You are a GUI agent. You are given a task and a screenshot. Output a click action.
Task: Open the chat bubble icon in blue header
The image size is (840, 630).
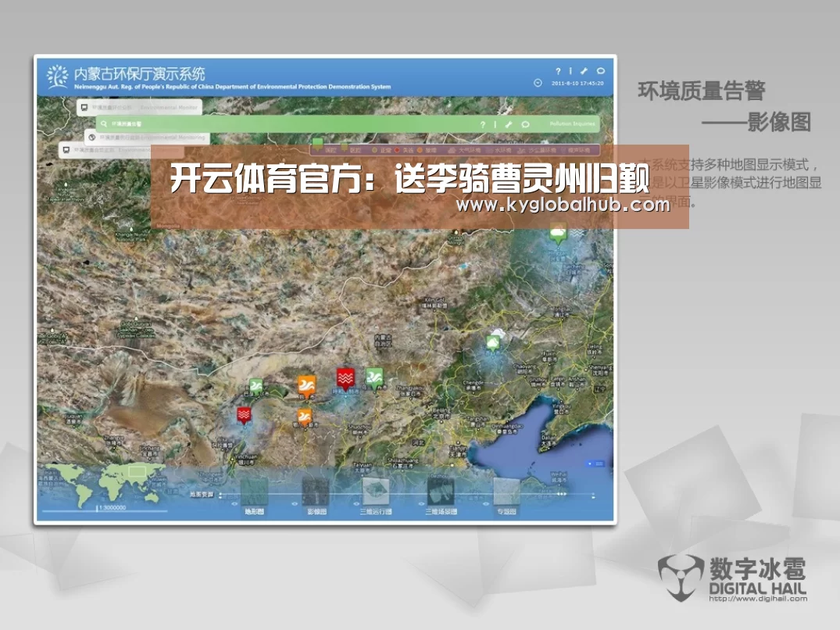[x=601, y=70]
